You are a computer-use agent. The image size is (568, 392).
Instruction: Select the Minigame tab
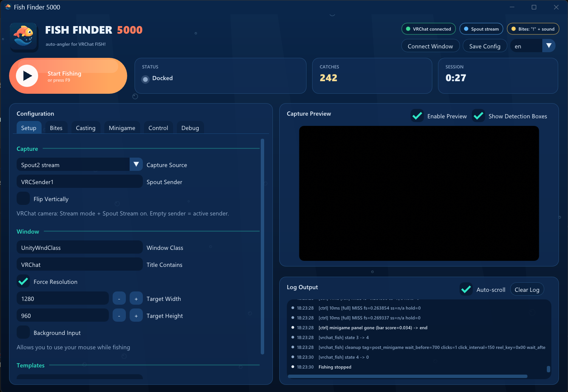tap(122, 128)
